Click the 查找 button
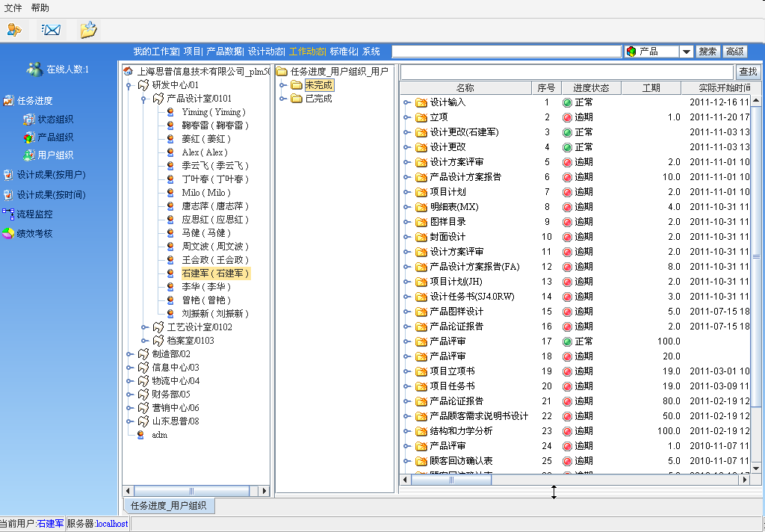This screenshot has height=532, width=765. pos(748,72)
